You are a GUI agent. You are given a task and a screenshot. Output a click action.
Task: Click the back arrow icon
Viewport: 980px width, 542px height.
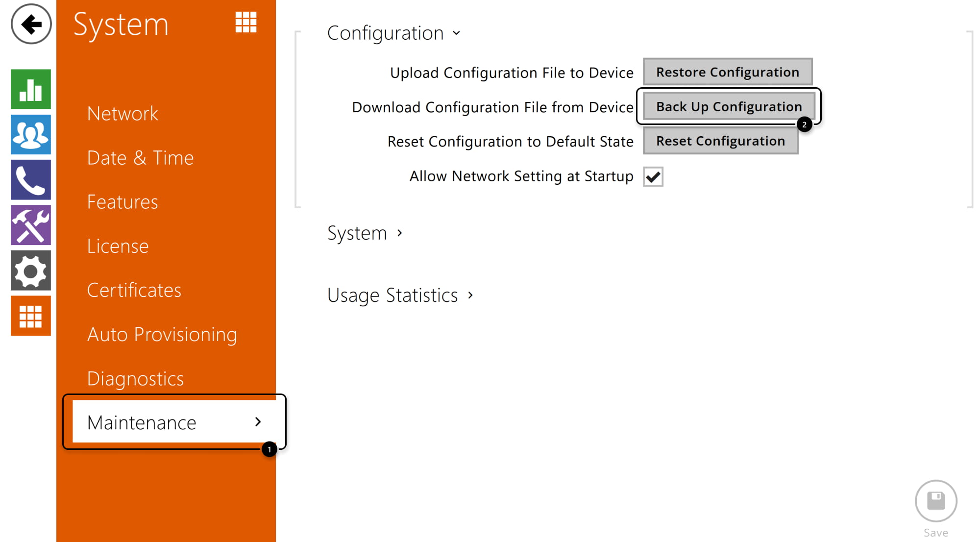pyautogui.click(x=31, y=24)
